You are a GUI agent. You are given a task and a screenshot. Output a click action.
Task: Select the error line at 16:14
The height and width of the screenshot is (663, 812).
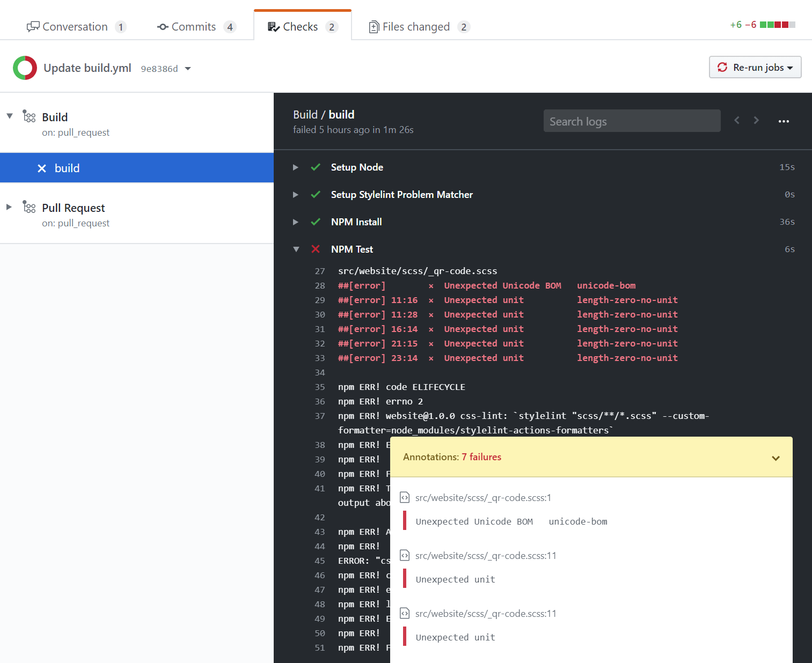[508, 329]
